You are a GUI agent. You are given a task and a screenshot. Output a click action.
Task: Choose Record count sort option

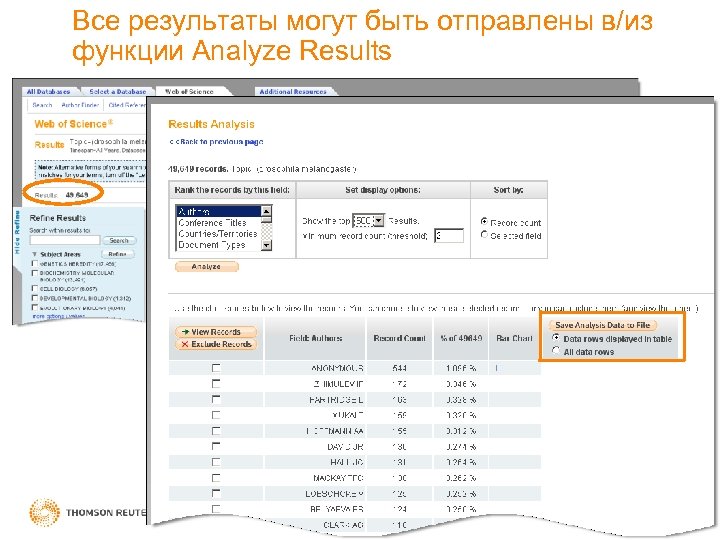(x=484, y=222)
